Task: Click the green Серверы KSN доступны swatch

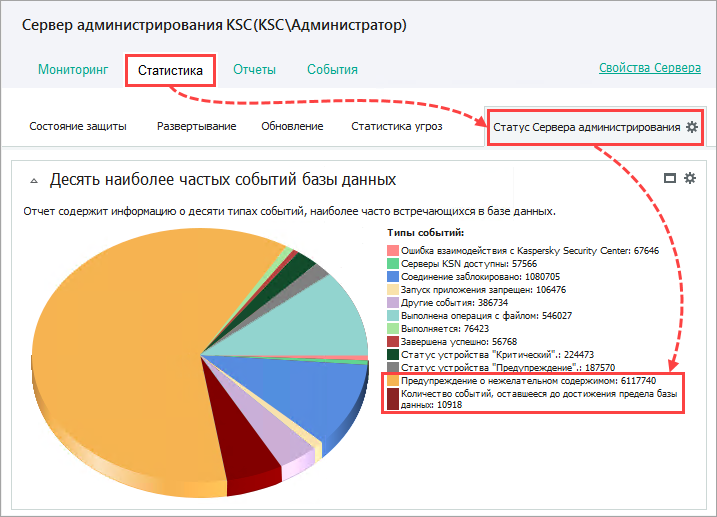Action: (x=393, y=264)
